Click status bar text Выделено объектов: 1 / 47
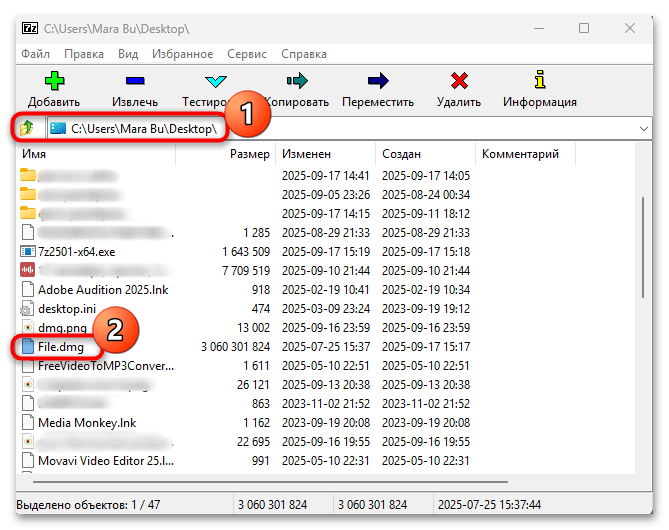This screenshot has height=530, width=669. pos(88,505)
